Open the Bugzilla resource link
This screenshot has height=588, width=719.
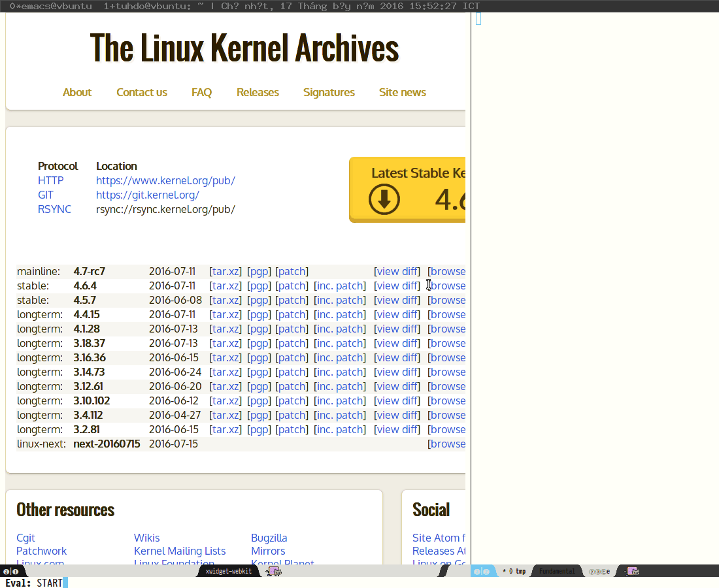coord(269,538)
